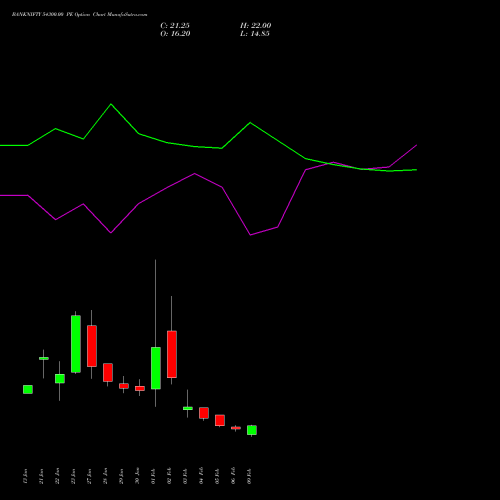Click the 22 Jan date label
This screenshot has width=500, height=500.
coord(57,476)
